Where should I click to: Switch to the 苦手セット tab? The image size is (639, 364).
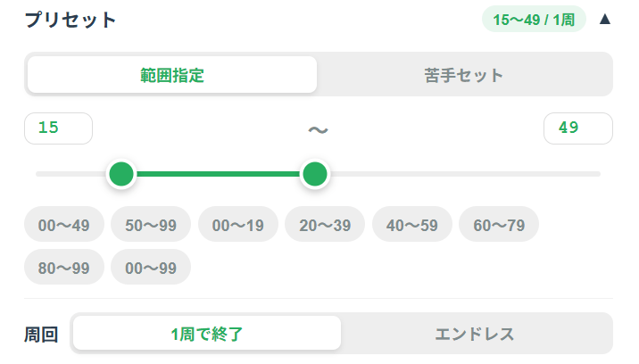(x=464, y=75)
